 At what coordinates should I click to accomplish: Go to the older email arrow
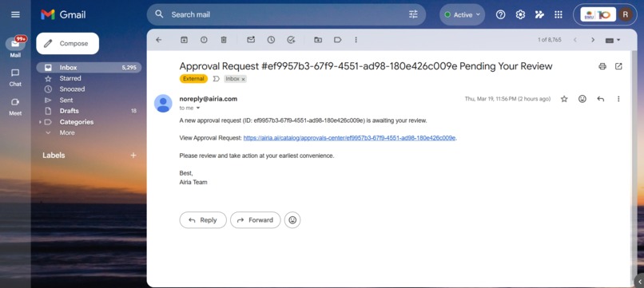click(x=593, y=40)
